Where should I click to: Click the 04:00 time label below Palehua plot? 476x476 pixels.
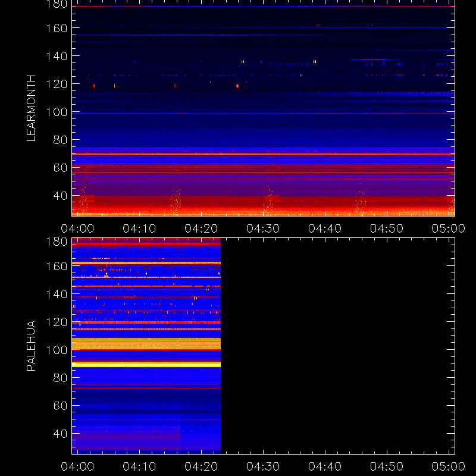[77, 466]
